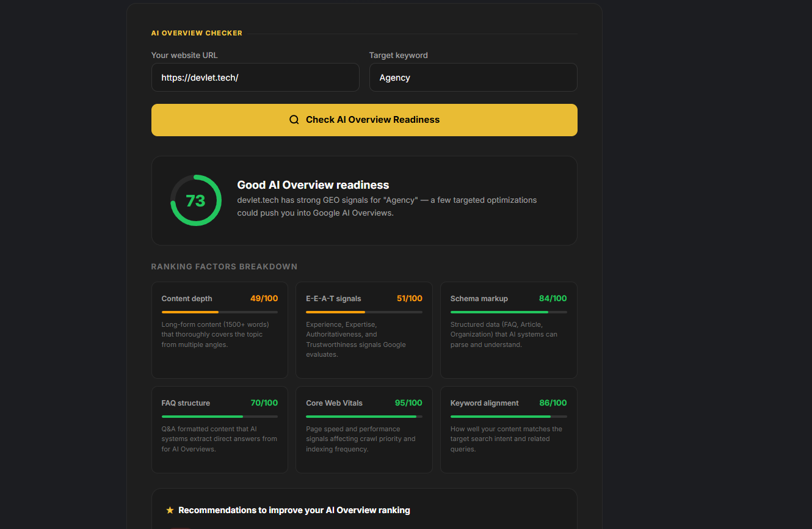Click the devlet.tech strong GEO signals summary

[387, 206]
